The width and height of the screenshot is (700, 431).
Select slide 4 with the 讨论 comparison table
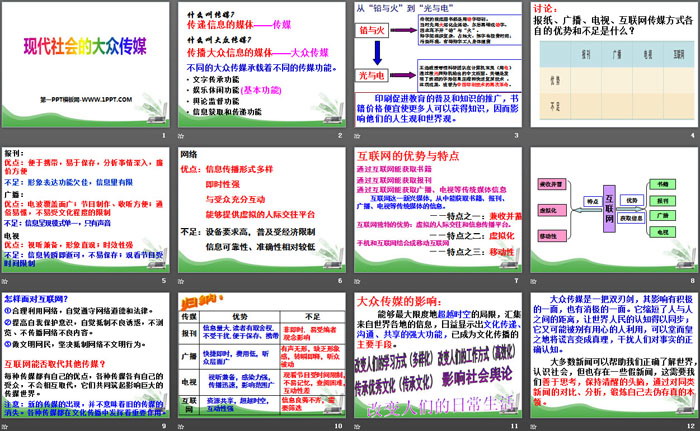point(614,64)
